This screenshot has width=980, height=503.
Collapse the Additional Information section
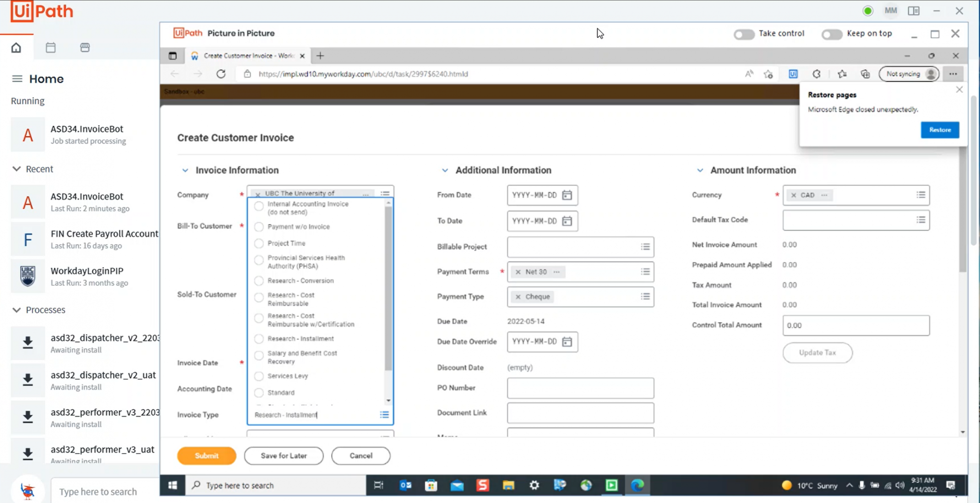[x=445, y=170]
